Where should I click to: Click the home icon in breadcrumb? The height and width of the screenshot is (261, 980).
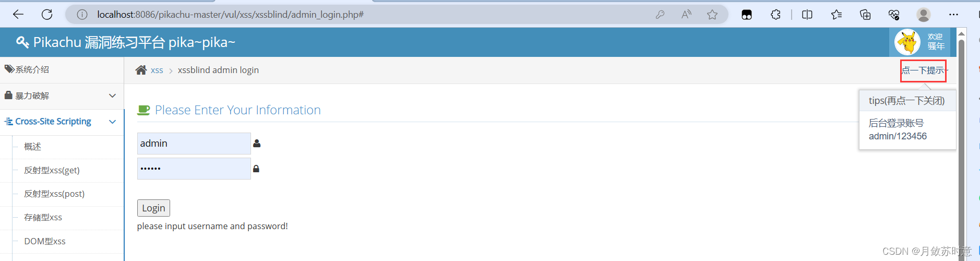pos(141,70)
